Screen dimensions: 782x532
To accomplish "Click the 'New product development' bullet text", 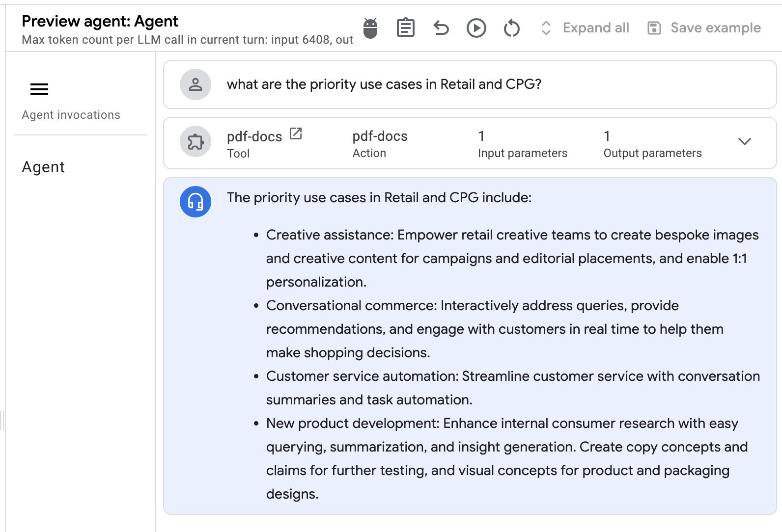I will 507,459.
